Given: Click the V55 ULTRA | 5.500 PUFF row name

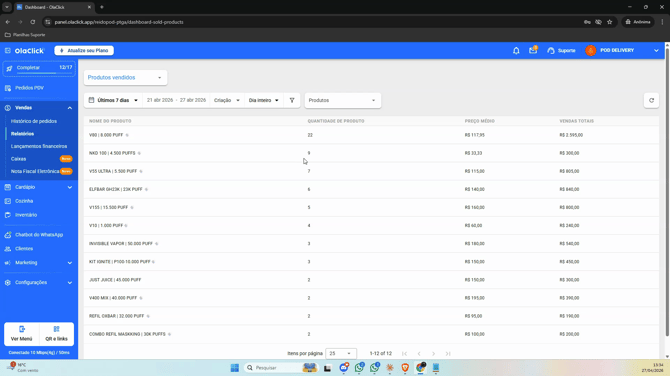Looking at the screenshot, I should coord(113,171).
